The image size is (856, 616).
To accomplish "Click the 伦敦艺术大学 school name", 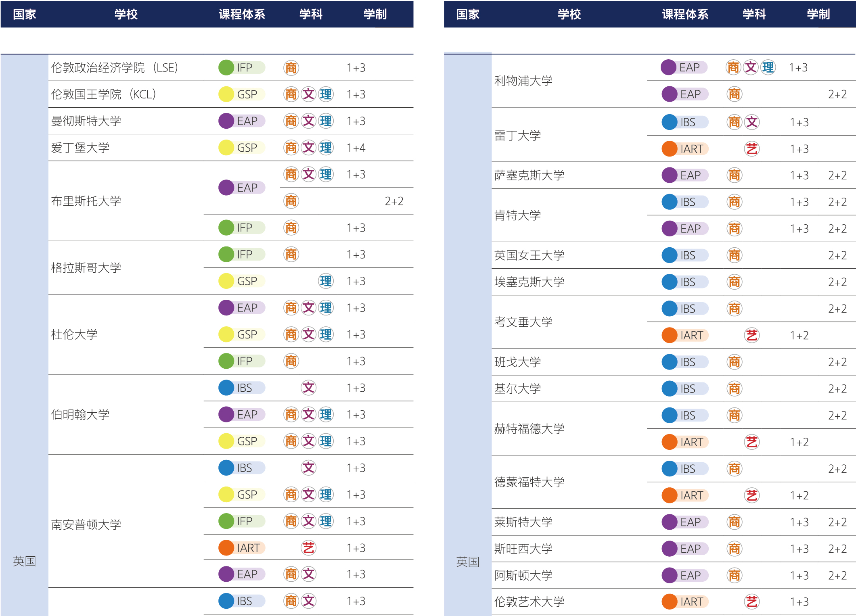I will (529, 601).
